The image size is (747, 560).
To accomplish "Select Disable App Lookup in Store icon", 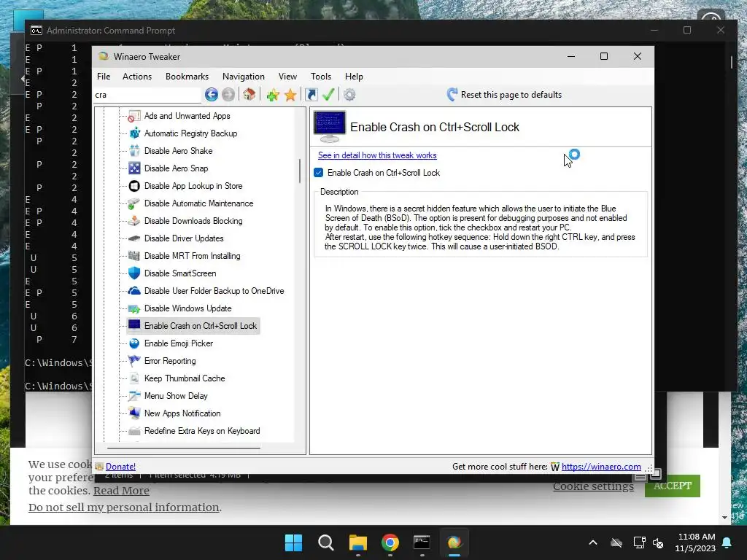I will click(x=134, y=186).
